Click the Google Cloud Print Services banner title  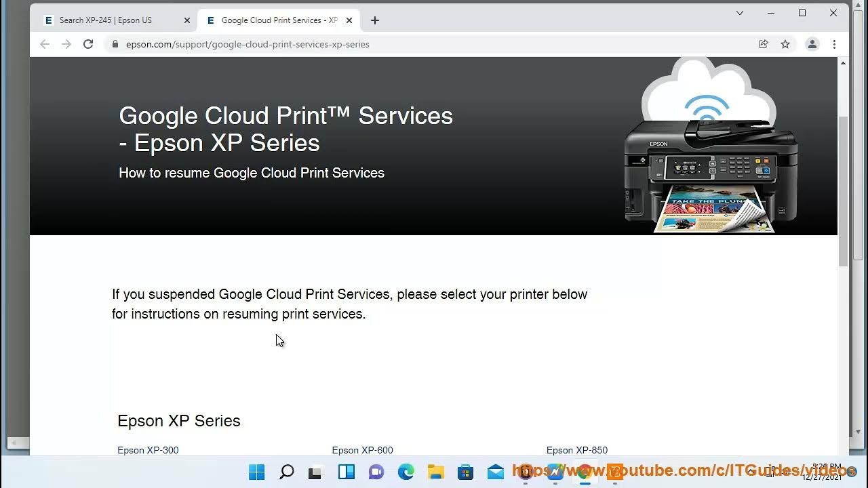[x=285, y=129]
